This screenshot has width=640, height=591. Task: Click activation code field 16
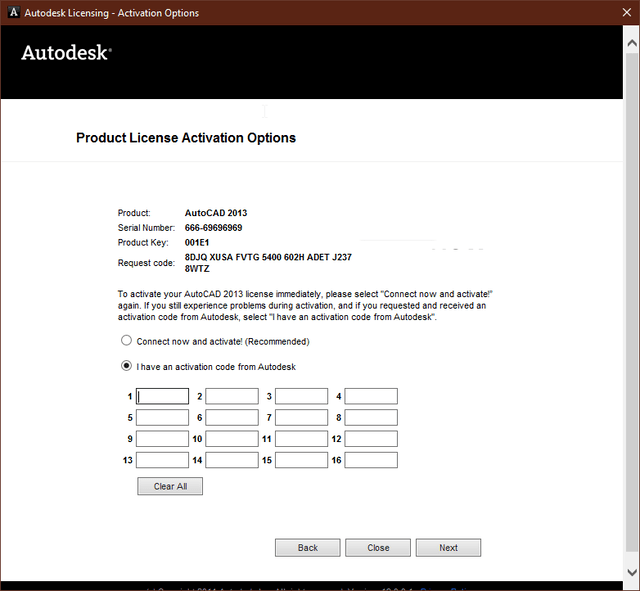[x=371, y=460]
